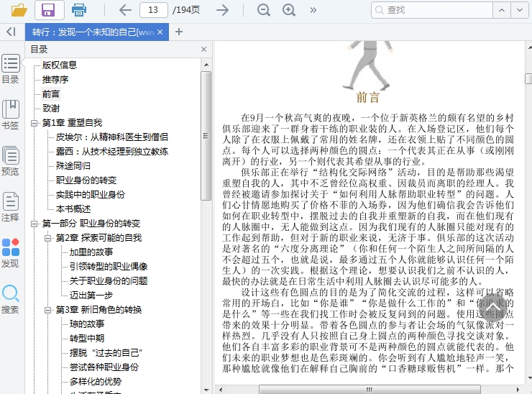Open the 目录 sidebar panel
The image size is (532, 394).
point(11,68)
